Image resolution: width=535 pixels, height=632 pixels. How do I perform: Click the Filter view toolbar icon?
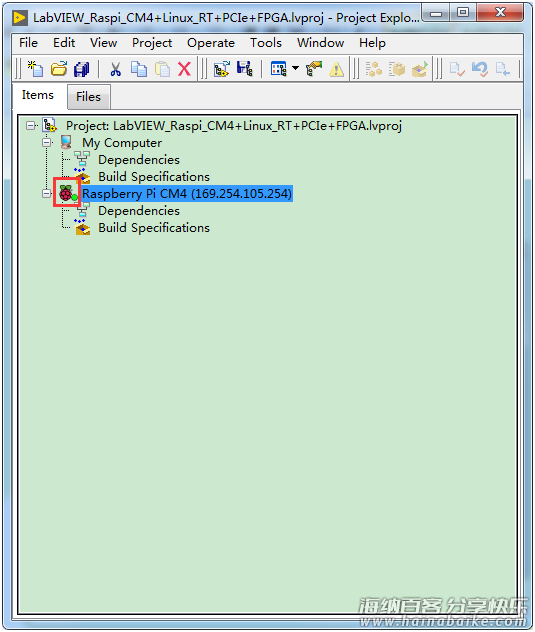(x=279, y=69)
